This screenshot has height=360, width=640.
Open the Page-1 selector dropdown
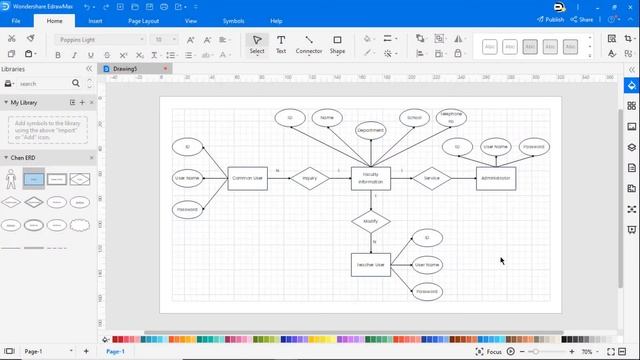[71, 351]
